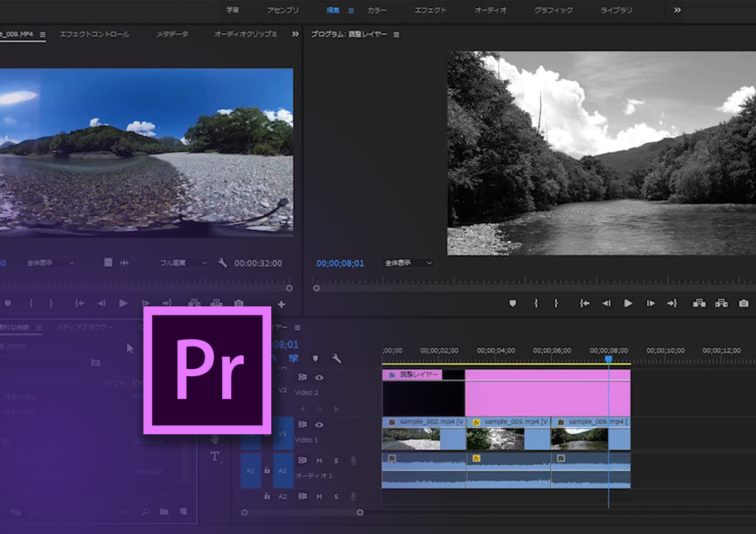Click the Type tool in the toolbar
This screenshot has width=756, height=534.
[215, 456]
